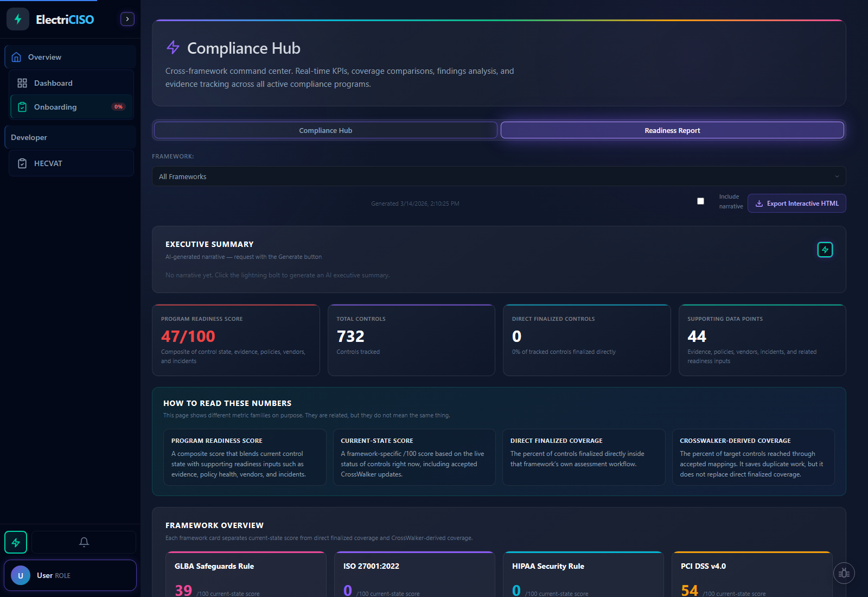Click the green lightning quick-action icon above the user profile

click(x=16, y=542)
